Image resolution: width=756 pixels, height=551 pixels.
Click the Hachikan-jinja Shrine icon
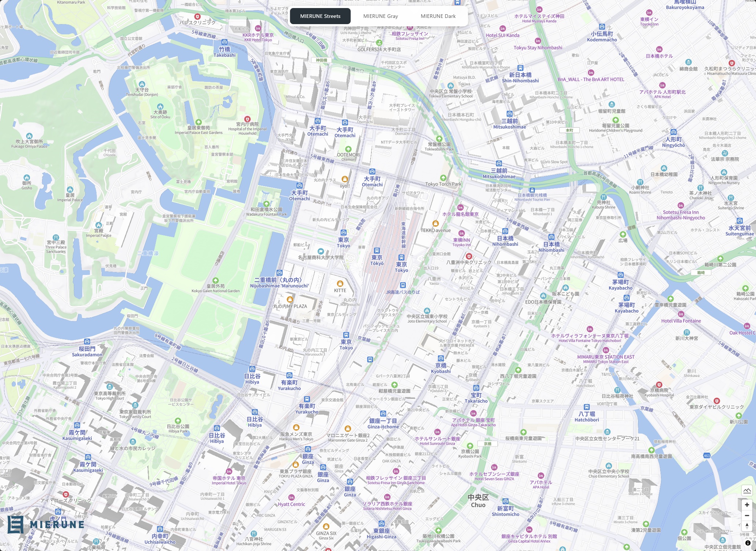coord(254,533)
